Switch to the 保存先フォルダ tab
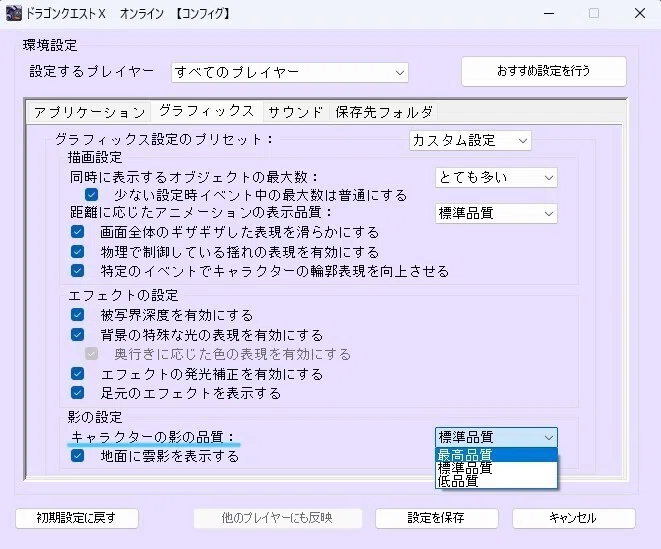The width and height of the screenshot is (661, 549). (x=384, y=113)
